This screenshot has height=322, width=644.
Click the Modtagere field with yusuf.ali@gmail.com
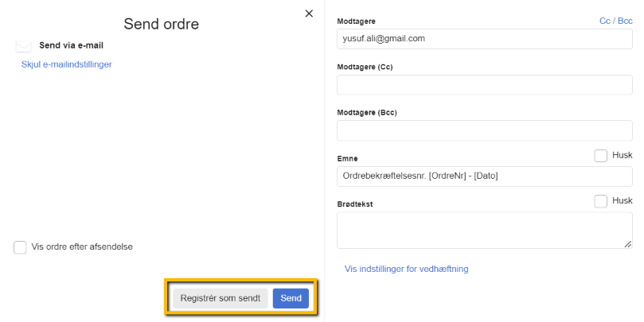(x=484, y=39)
